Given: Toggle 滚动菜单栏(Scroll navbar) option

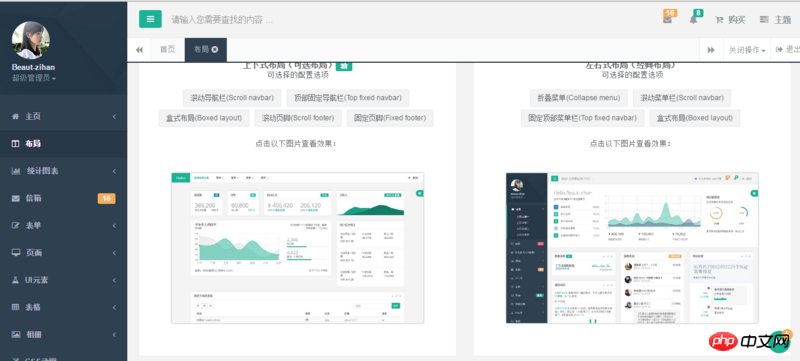Looking at the screenshot, I should [682, 98].
